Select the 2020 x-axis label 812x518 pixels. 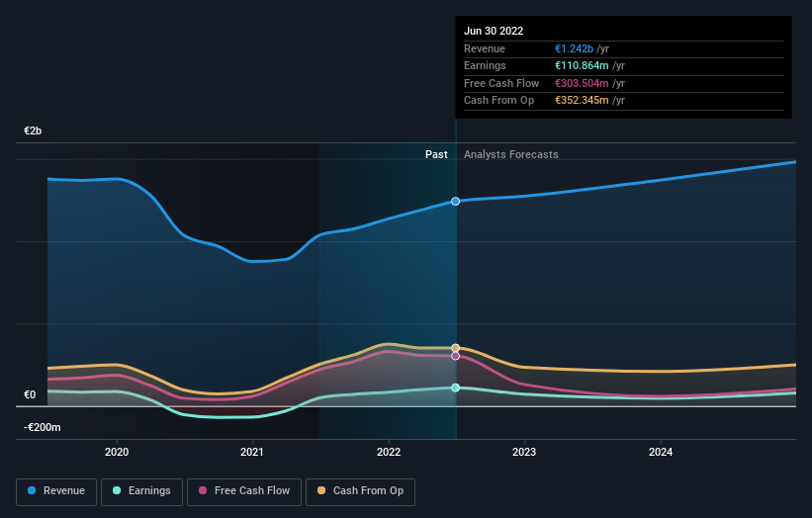117,452
